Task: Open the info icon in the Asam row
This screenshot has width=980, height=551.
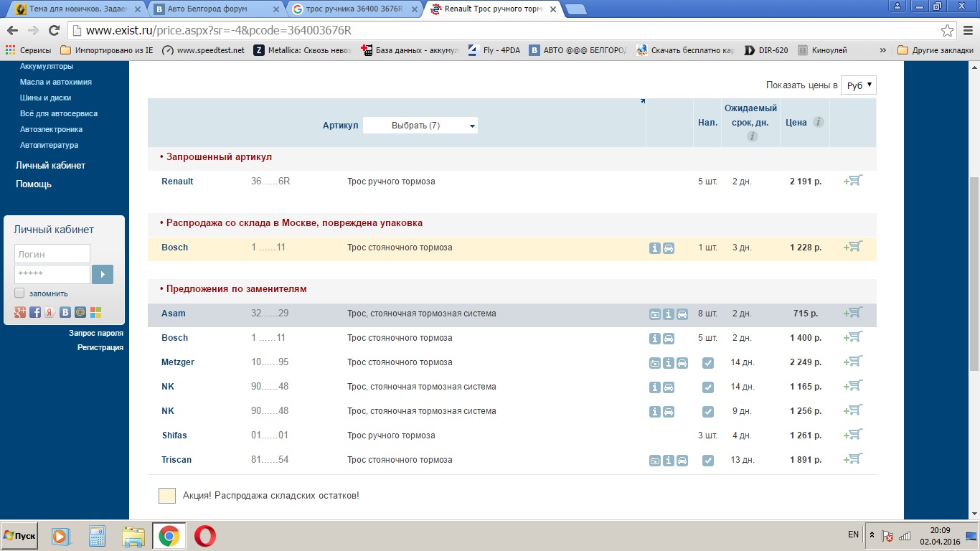Action: coord(669,314)
